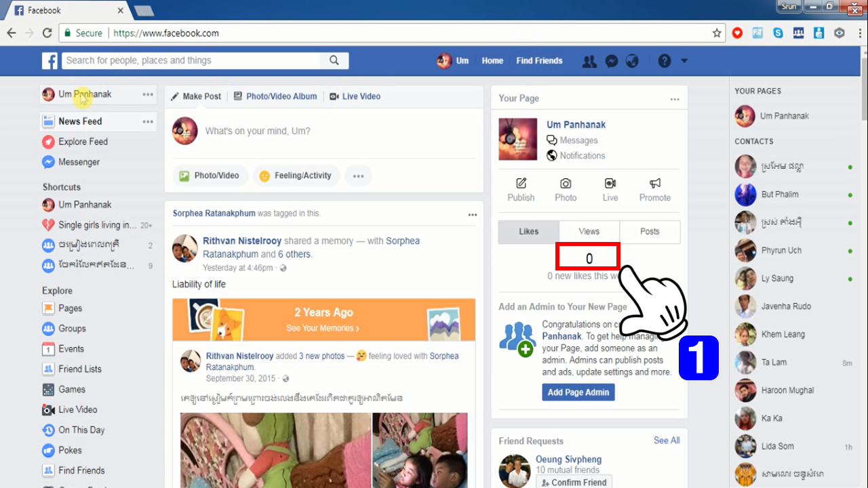Click the Opera extension icon in toolbar

(737, 33)
